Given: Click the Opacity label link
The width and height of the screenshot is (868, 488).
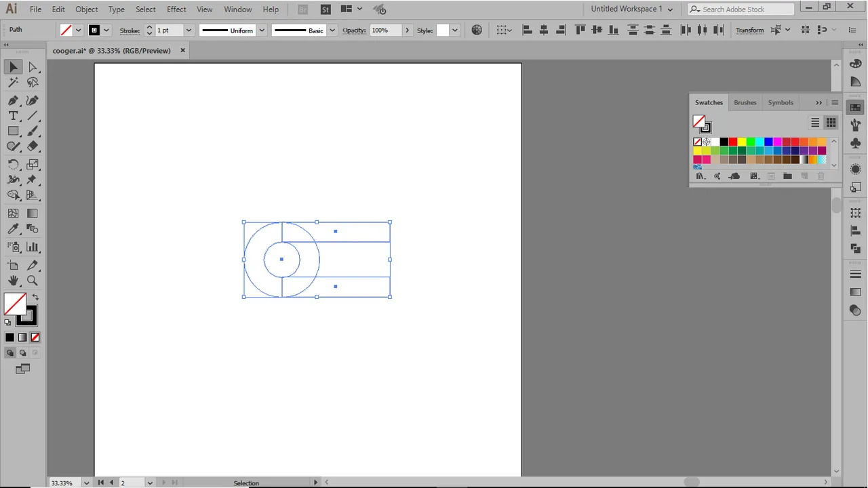Looking at the screenshot, I should [354, 30].
